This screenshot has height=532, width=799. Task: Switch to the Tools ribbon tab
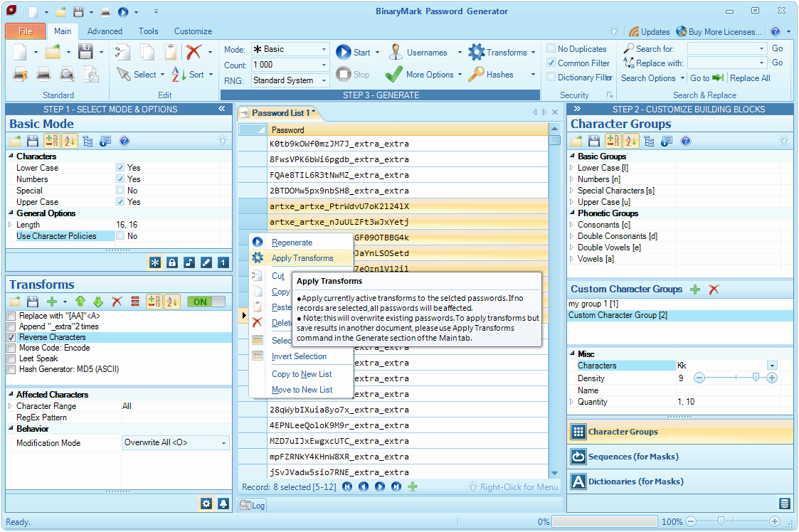tap(148, 31)
